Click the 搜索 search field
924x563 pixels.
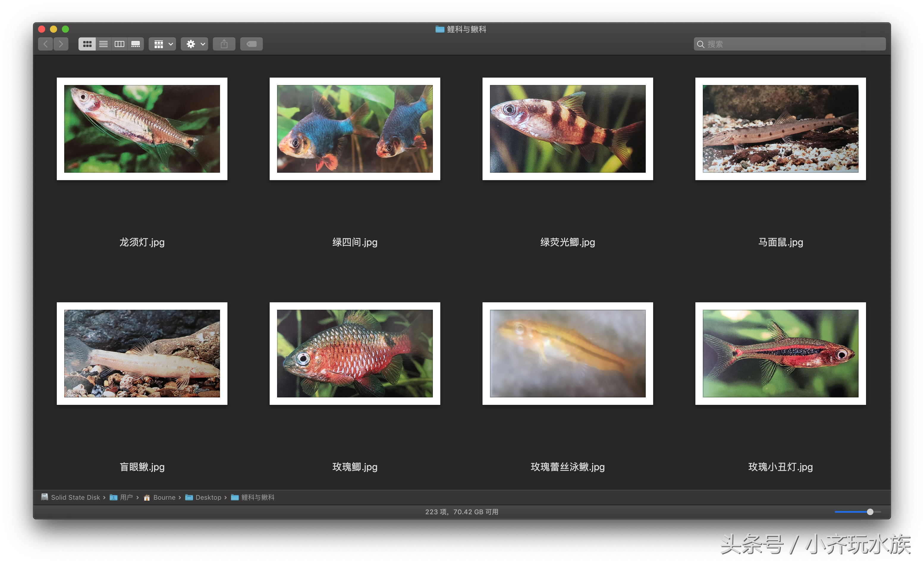790,44
